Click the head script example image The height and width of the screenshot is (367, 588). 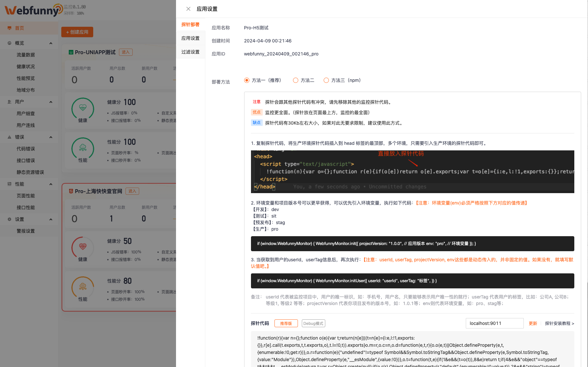pos(412,172)
